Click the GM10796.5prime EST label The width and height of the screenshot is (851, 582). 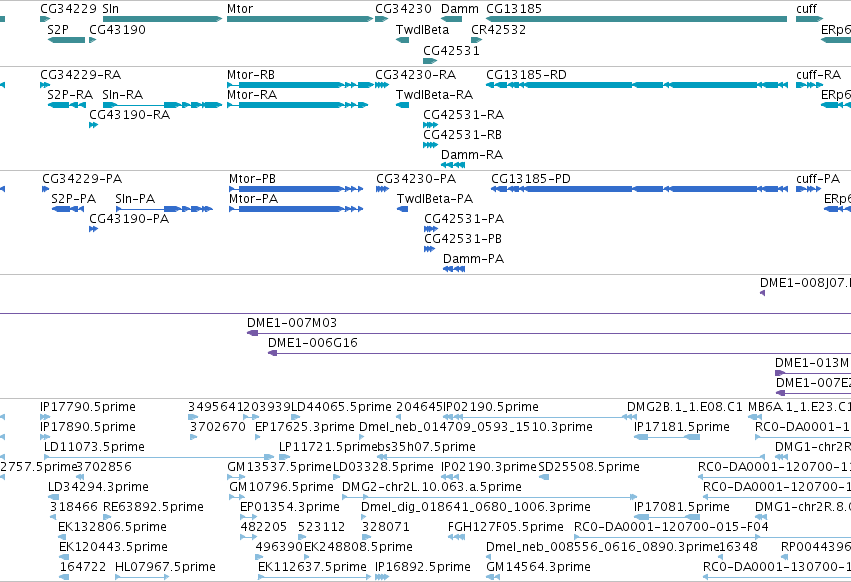[281, 487]
